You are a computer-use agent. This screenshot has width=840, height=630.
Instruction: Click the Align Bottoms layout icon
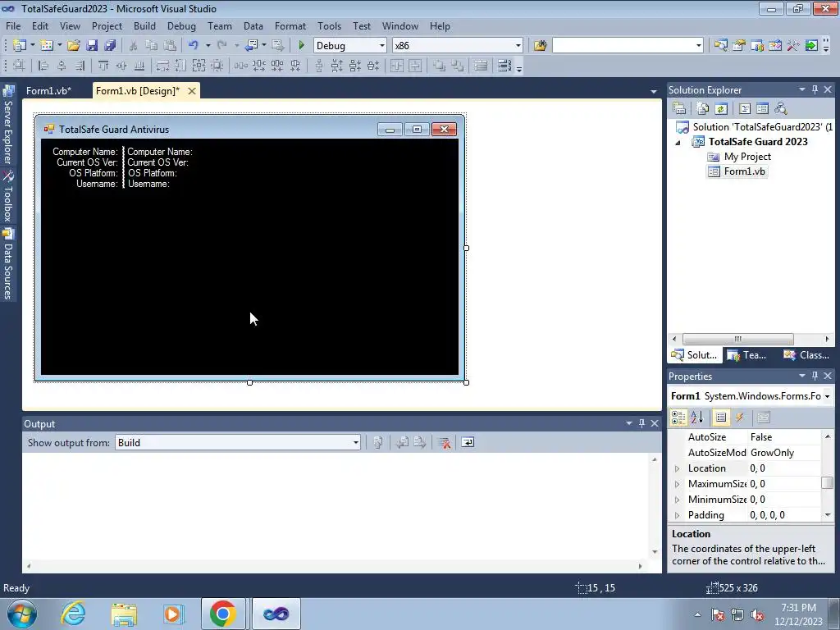pyautogui.click(x=139, y=66)
